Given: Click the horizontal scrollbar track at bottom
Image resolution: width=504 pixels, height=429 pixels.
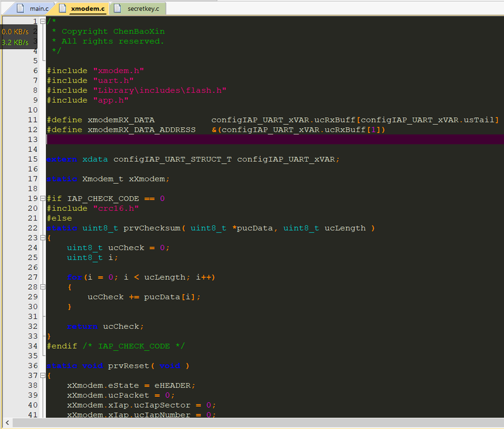Looking at the screenshot, I should [x=258, y=423].
